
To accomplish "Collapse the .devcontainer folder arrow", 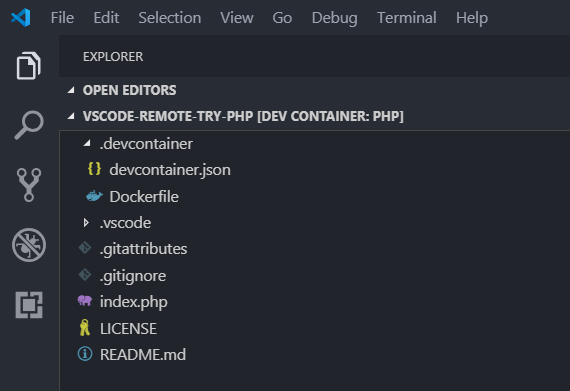I will click(x=87, y=144).
